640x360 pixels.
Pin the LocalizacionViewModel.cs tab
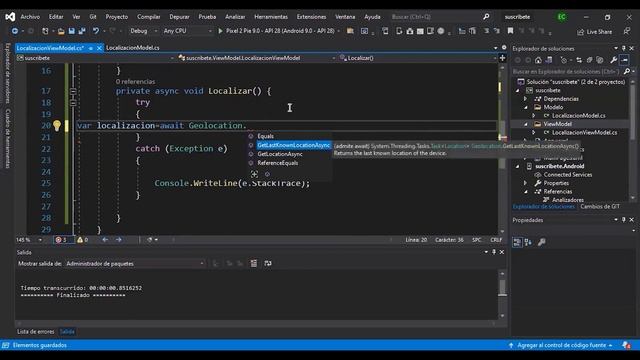91,48
